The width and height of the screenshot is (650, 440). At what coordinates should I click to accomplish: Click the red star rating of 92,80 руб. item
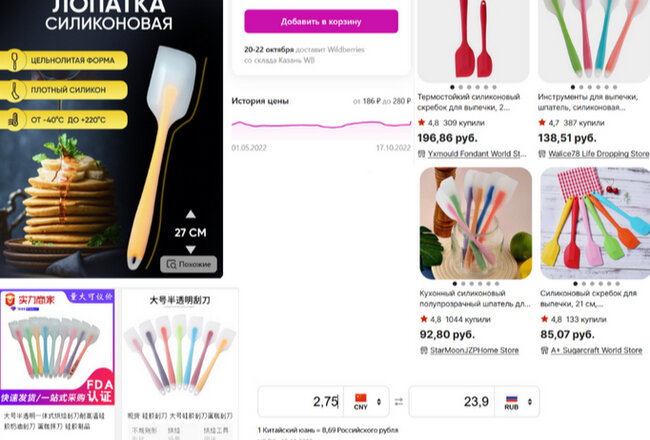point(424,319)
